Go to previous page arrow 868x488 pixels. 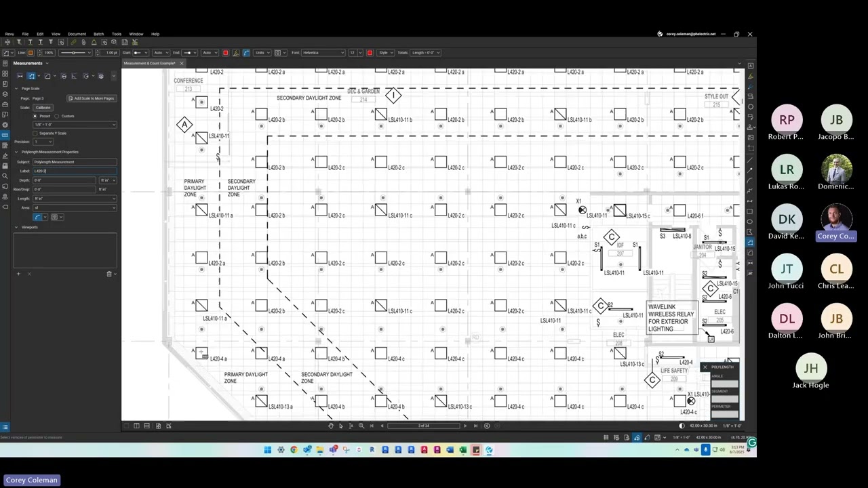[x=382, y=426]
